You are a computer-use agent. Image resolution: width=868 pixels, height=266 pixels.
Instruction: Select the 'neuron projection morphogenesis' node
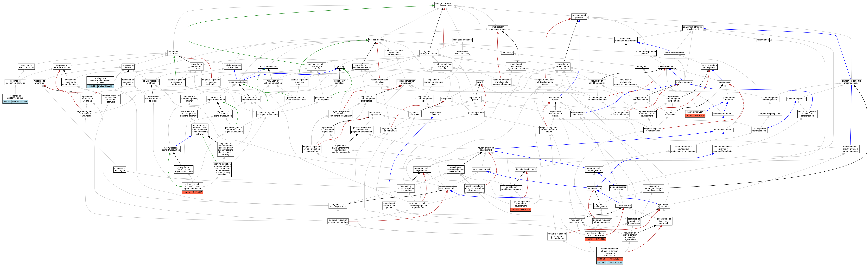(x=594, y=169)
